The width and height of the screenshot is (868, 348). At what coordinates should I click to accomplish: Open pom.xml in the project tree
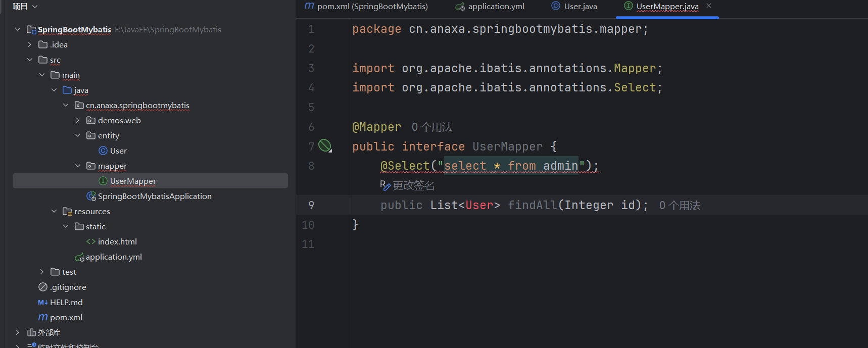point(66,317)
